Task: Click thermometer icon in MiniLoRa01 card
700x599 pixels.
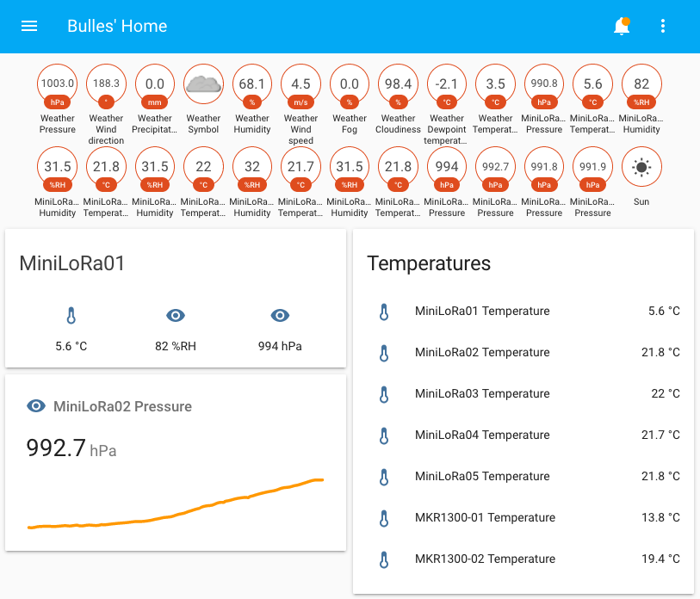Action: coord(71,316)
